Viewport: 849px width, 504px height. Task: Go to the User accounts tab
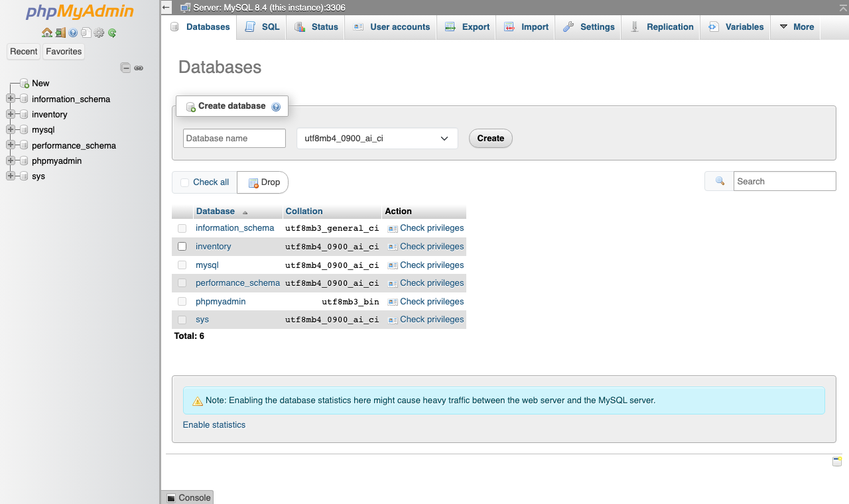click(391, 27)
